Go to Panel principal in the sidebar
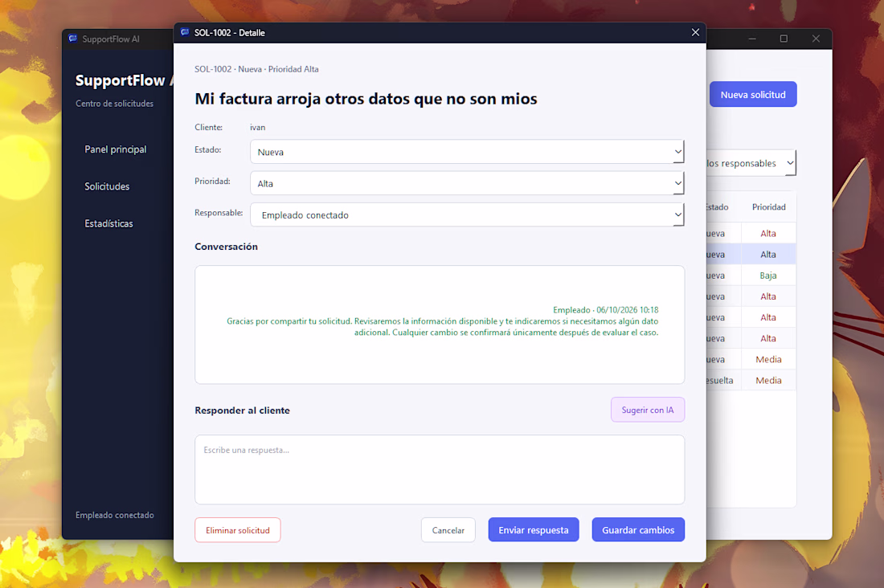The height and width of the screenshot is (588, 884). pos(116,149)
